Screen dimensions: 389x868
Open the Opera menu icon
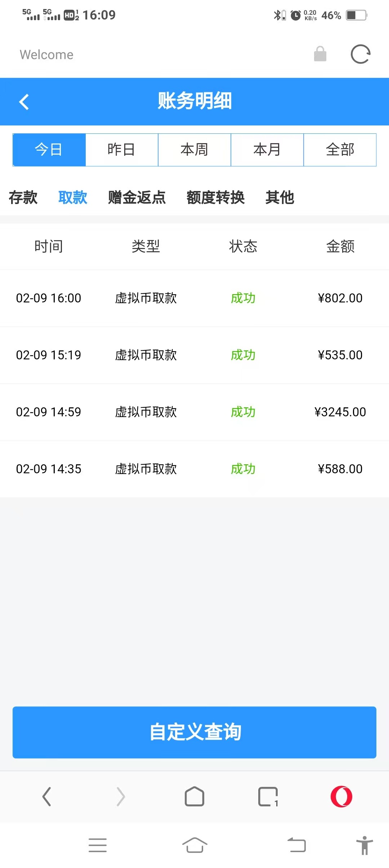click(341, 796)
